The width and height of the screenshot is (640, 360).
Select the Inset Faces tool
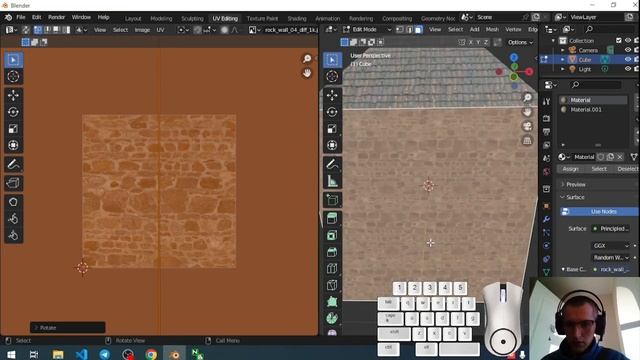pos(332,236)
